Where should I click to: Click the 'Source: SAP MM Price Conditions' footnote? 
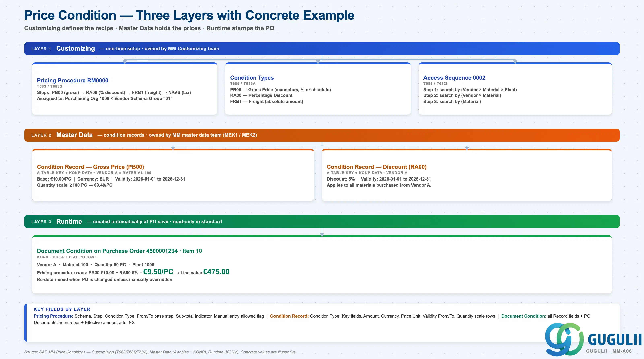[160, 352]
